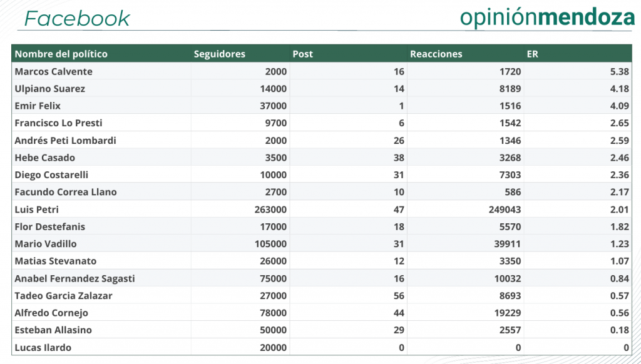Screen dimensions: 641x364
Task: Select Emir Felix followers value 37000
Action: point(273,106)
